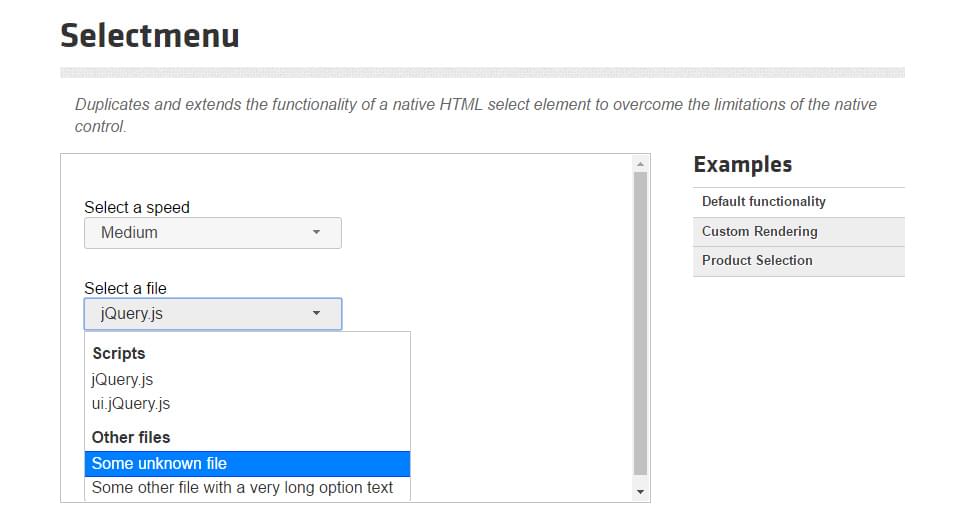Click the Scripts group header in the list
The width and height of the screenshot is (972, 522).
119,354
